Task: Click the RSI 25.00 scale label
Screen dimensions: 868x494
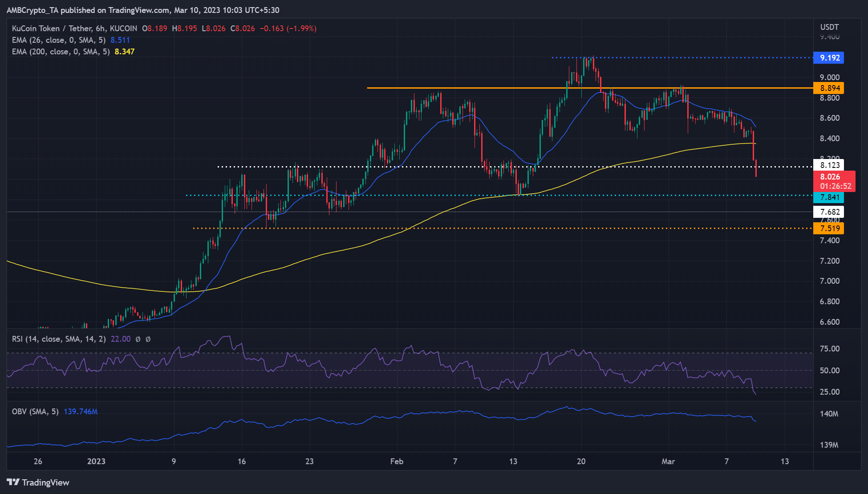Action: point(830,392)
